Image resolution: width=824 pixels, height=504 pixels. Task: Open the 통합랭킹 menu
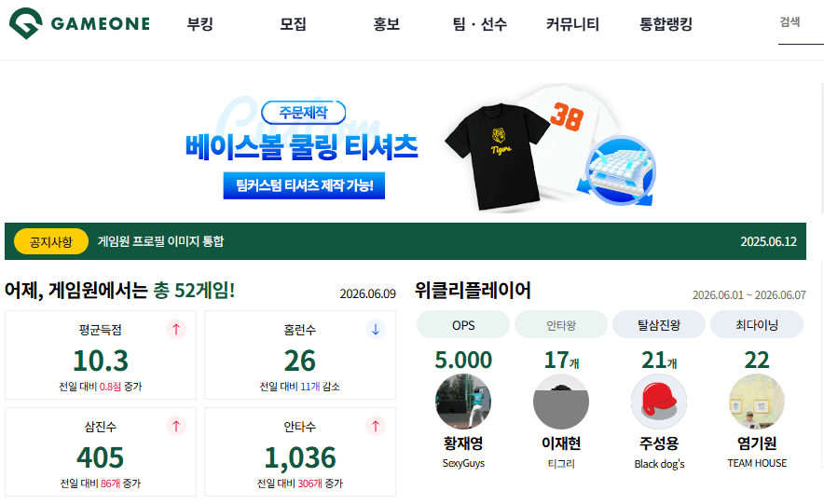tap(666, 24)
